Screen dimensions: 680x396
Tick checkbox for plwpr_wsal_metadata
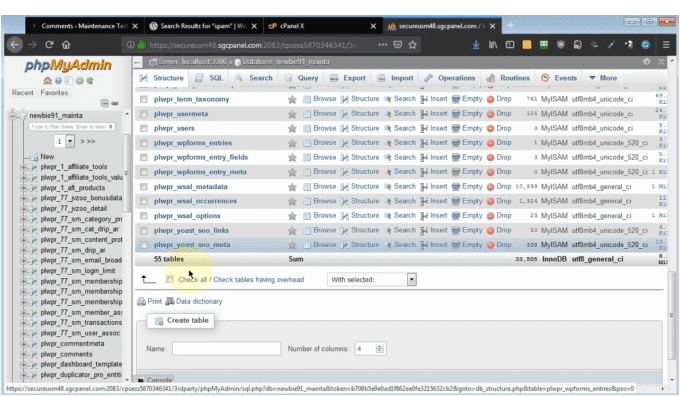coord(144,187)
